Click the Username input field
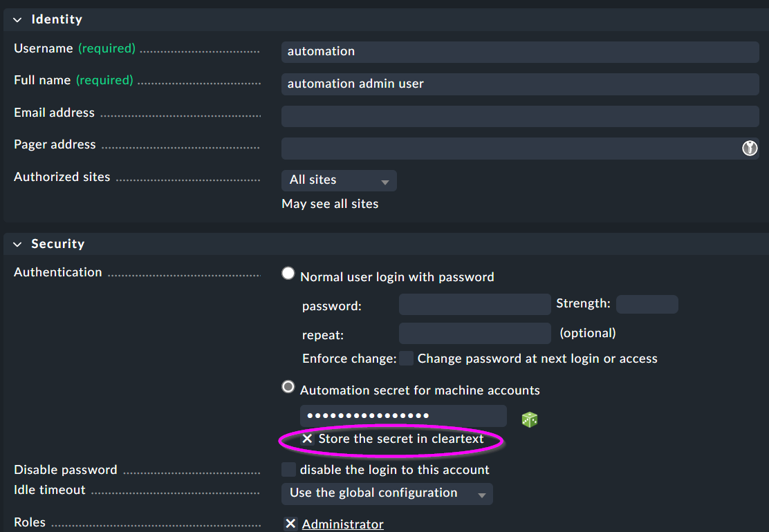 click(x=519, y=52)
